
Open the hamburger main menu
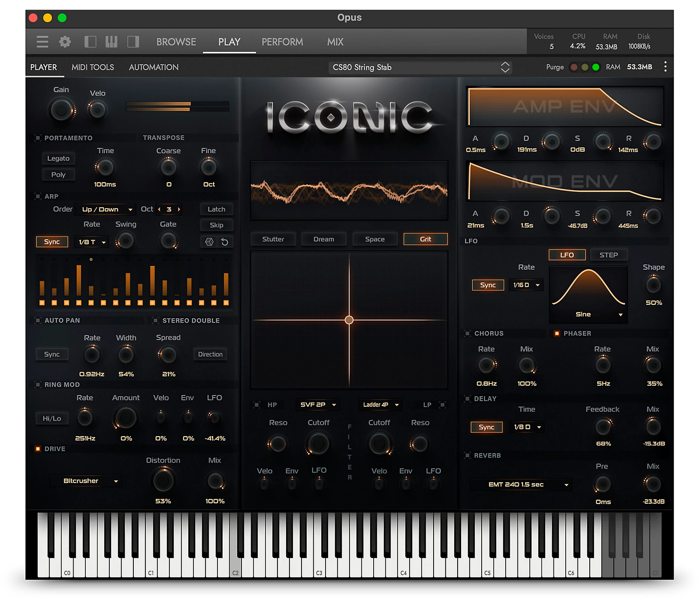42,42
